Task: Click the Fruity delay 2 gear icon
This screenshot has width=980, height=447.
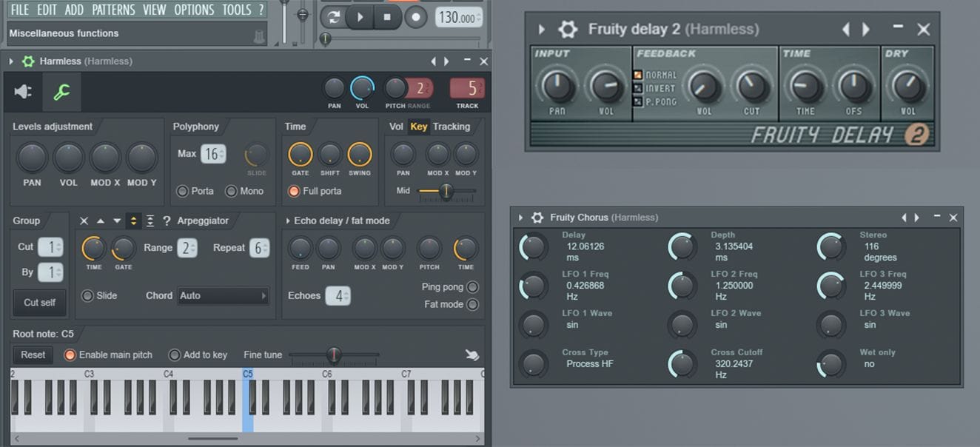Action: coord(568,30)
